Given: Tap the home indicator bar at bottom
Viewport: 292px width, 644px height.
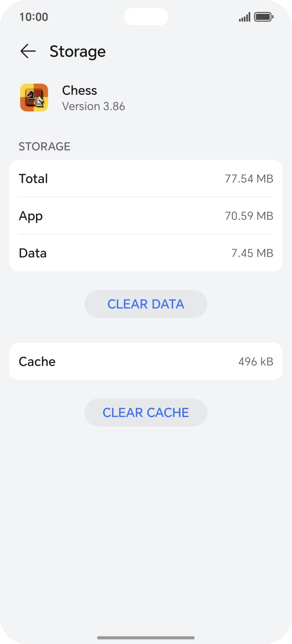Looking at the screenshot, I should coord(146,636).
